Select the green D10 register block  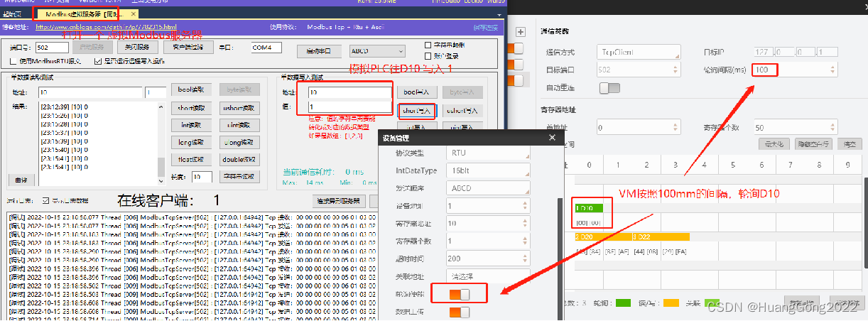point(588,208)
